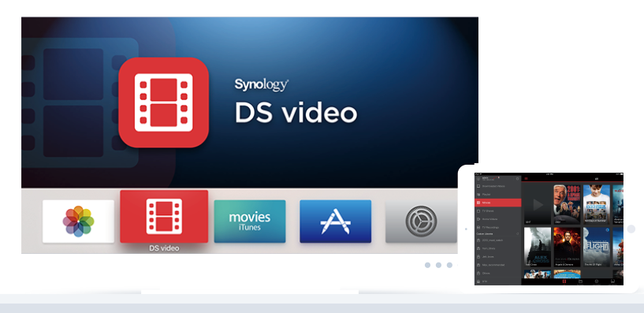Open the Angels & Demons movie poster
The height and width of the screenshot is (313, 644).
(568, 248)
